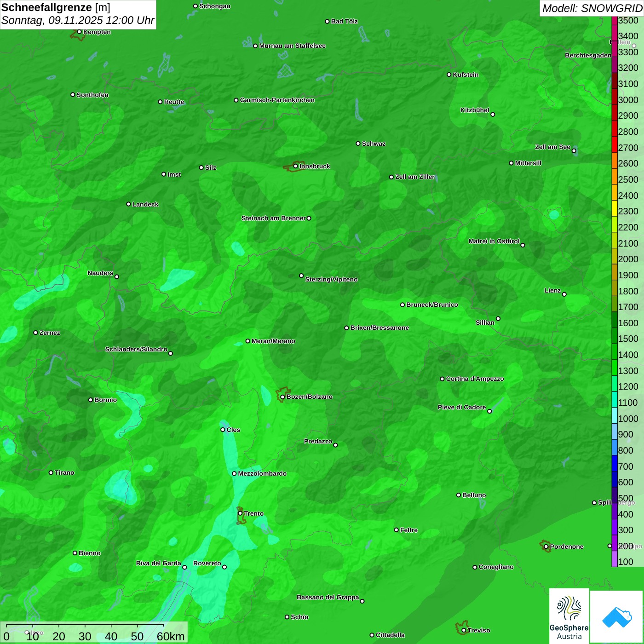The image size is (644, 644).
Task: Select the Kufstein location marker
Action: coord(449,75)
